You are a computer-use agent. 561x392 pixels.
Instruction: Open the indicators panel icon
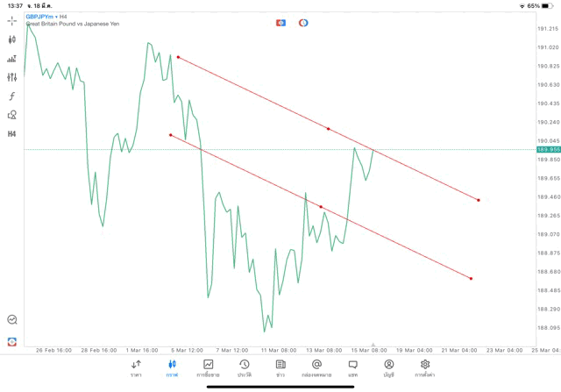[12, 59]
